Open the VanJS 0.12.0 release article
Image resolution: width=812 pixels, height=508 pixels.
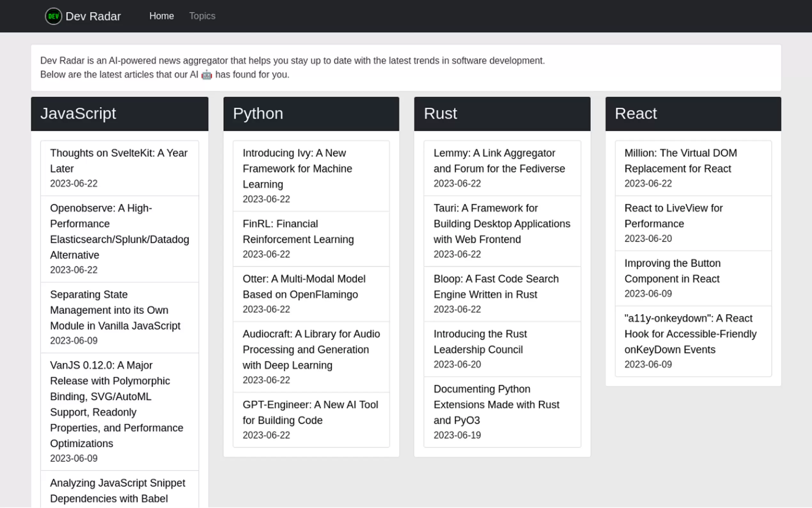[116, 404]
